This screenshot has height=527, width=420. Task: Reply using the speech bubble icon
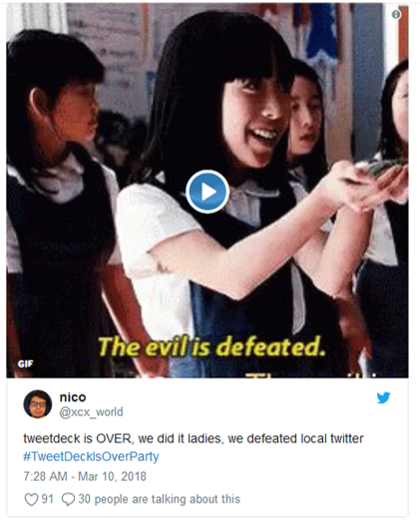coord(68,499)
